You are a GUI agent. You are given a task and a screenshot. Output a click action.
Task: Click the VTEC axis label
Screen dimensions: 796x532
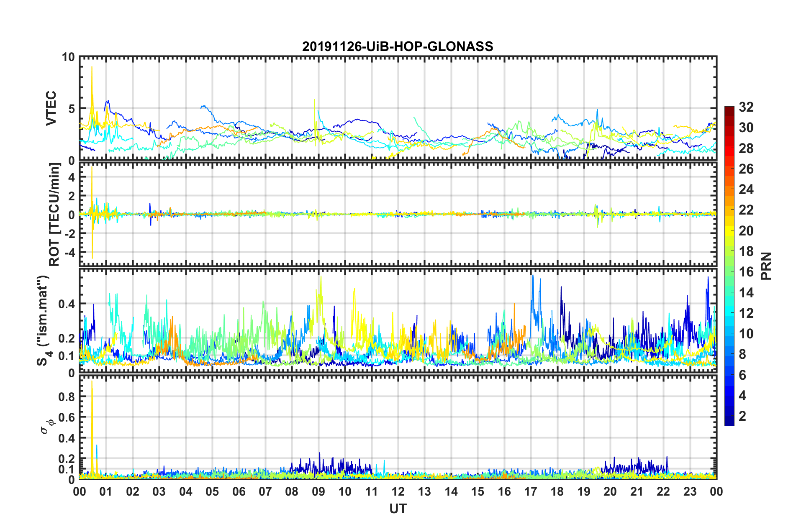(x=51, y=108)
